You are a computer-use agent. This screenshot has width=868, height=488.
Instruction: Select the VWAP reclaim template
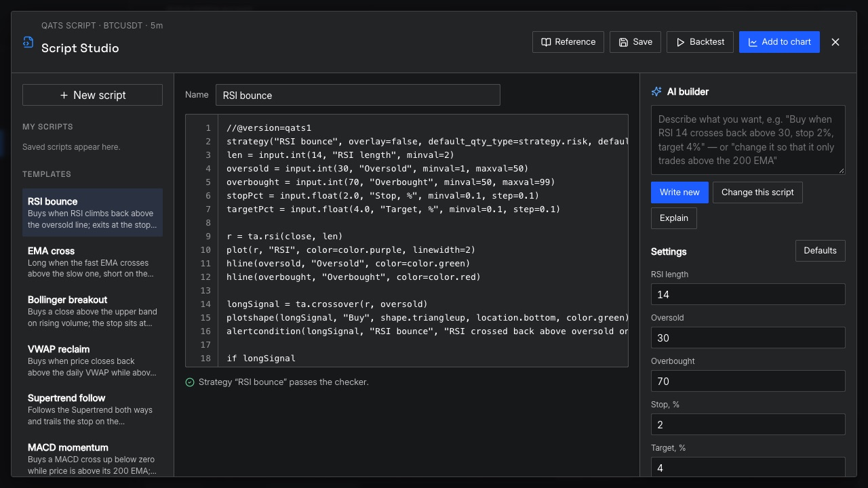pos(92,361)
